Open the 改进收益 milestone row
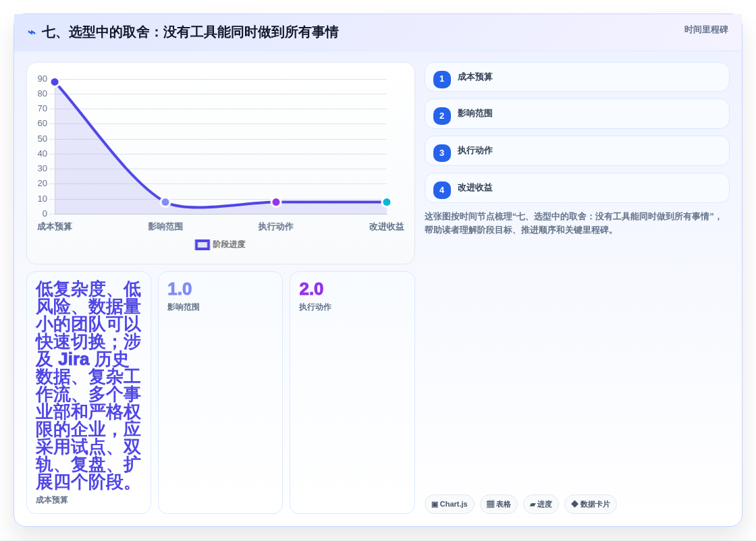Image resolution: width=756 pixels, height=541 pixels. point(576,188)
